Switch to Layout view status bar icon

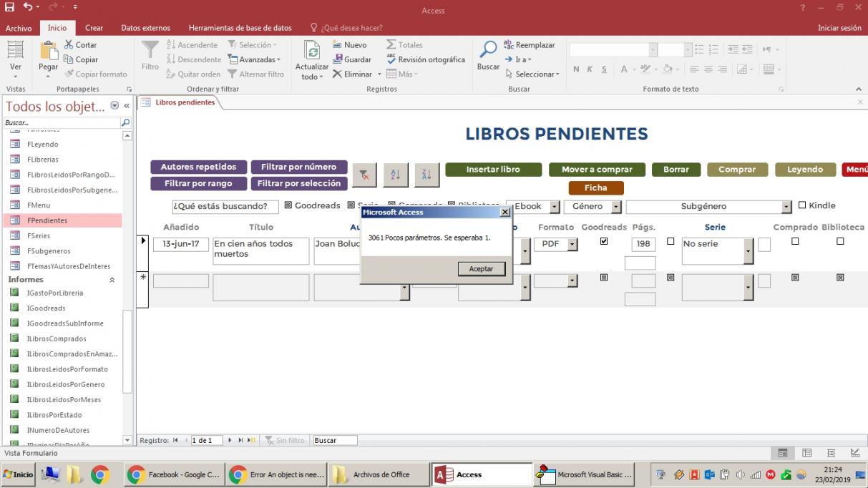tap(831, 453)
